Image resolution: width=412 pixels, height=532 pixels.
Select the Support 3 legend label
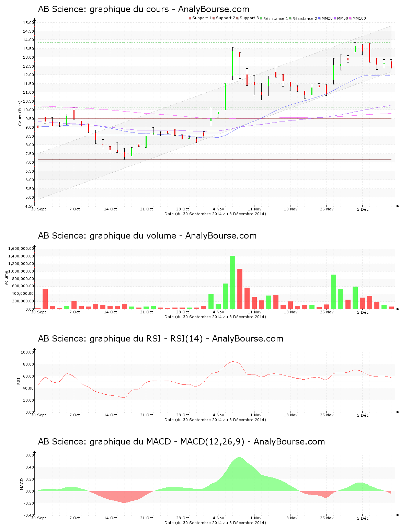click(249, 18)
